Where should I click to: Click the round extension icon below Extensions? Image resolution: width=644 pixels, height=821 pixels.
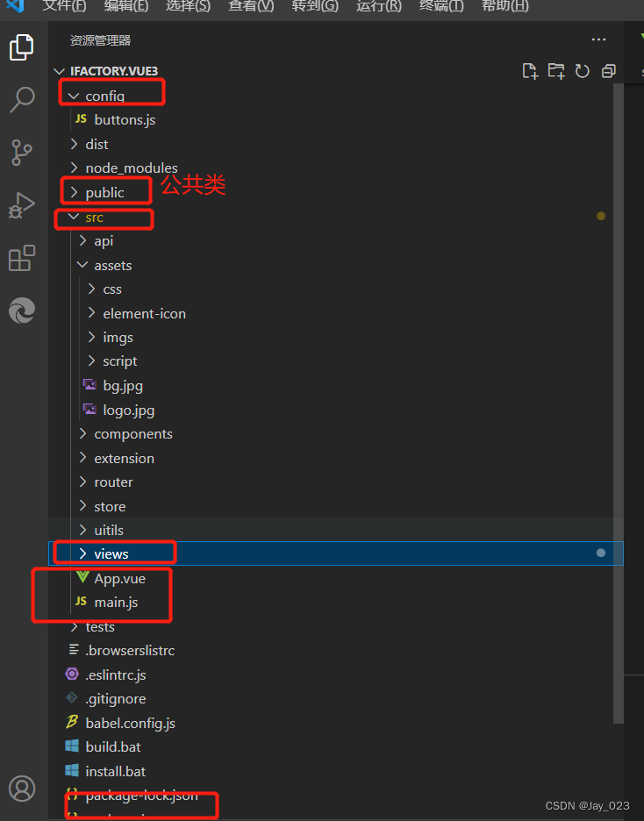pos(22,311)
